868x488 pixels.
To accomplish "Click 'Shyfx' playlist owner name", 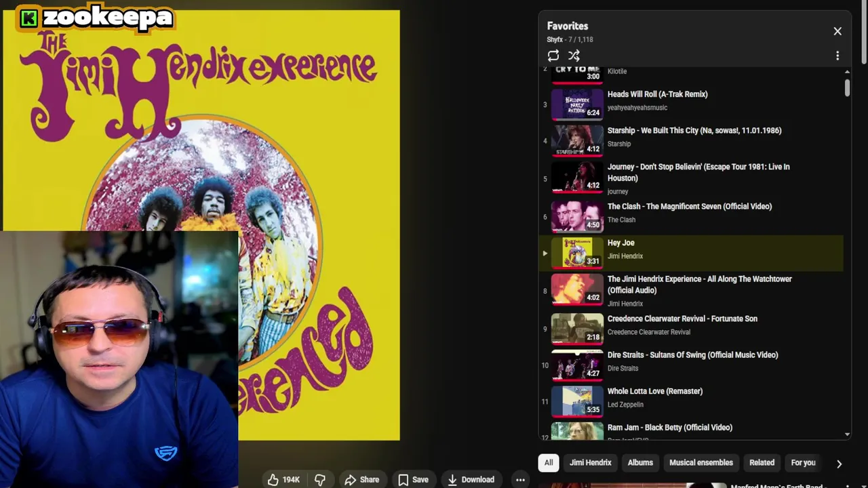I will (555, 40).
